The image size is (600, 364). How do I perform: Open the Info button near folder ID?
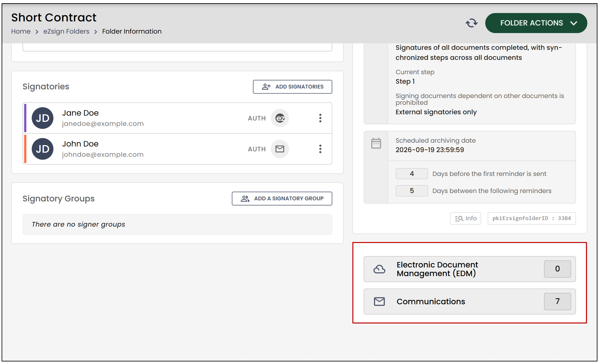(465, 218)
